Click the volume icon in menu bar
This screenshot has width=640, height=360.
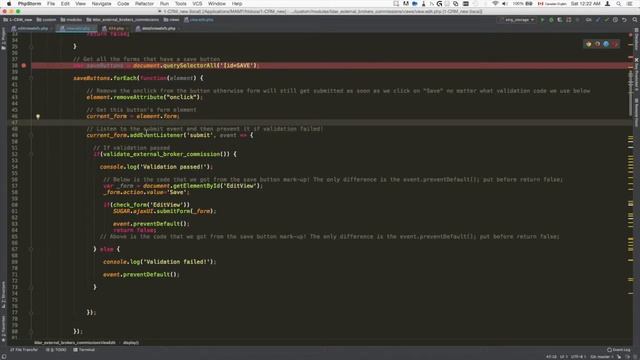click(x=504, y=4)
